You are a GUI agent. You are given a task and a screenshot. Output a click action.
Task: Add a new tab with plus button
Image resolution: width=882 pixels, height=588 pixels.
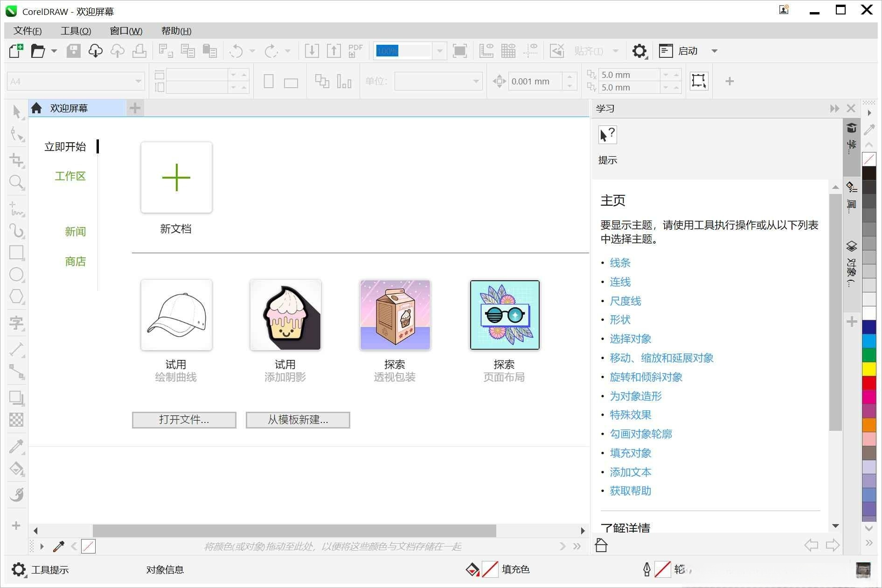tap(135, 109)
